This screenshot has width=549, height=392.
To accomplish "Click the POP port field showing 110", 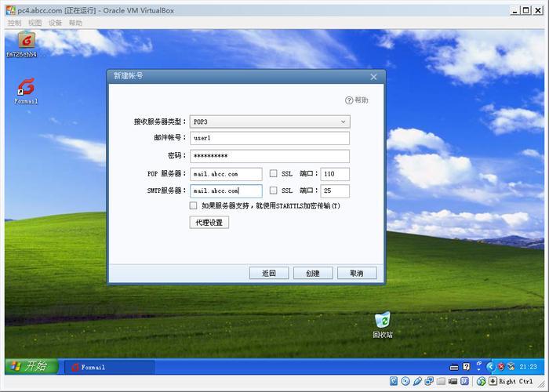I will tap(335, 174).
